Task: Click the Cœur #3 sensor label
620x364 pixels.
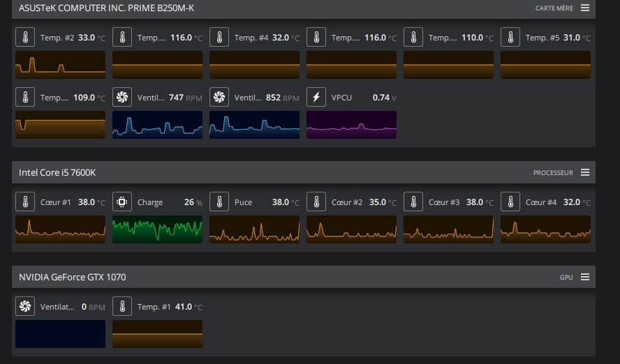Action: click(x=443, y=202)
